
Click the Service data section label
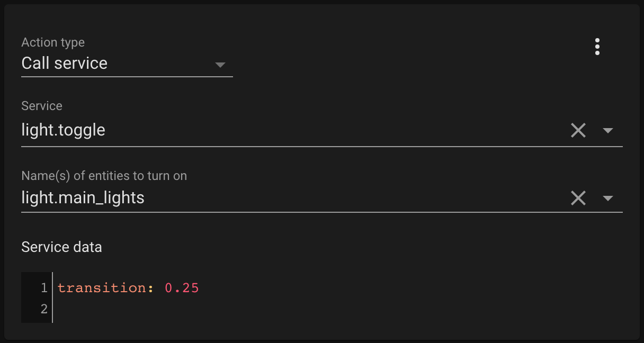pos(61,247)
